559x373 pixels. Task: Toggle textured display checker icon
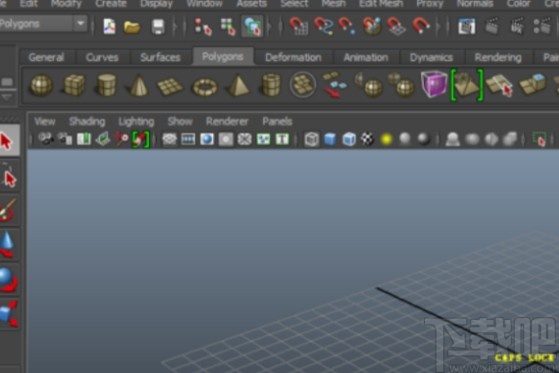[x=368, y=139]
